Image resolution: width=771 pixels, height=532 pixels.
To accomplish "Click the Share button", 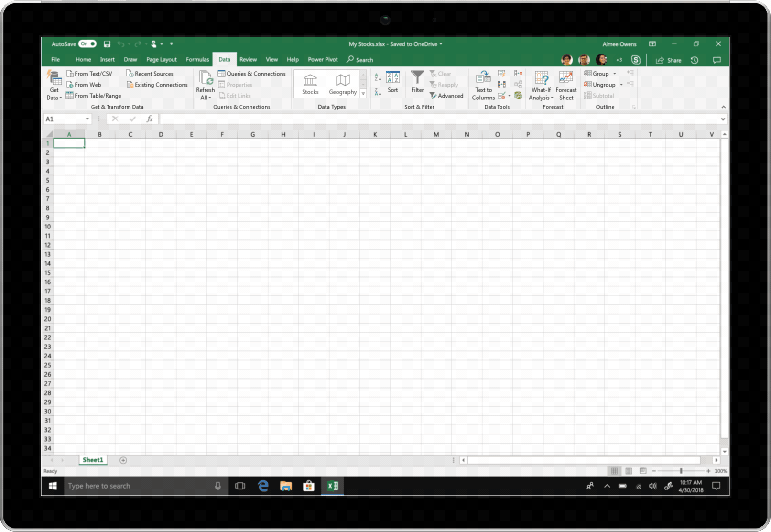I will tap(669, 60).
